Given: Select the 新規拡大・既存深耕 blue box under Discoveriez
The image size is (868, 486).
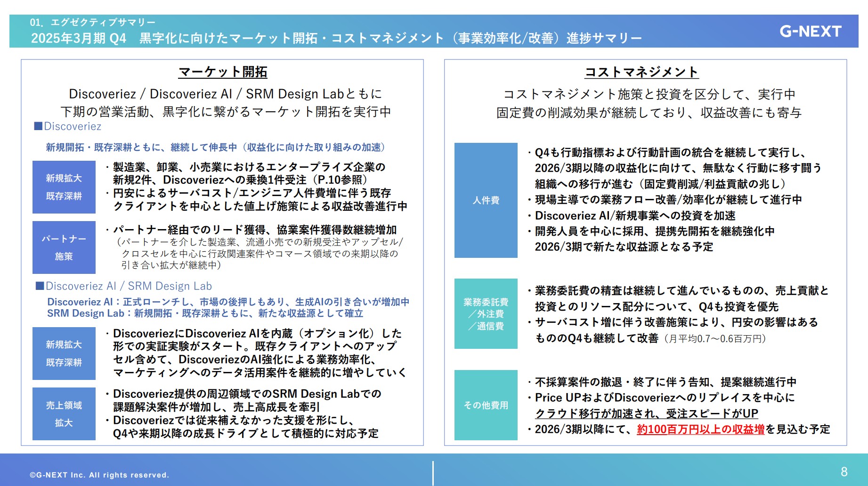Looking at the screenshot, I should 64,187.
